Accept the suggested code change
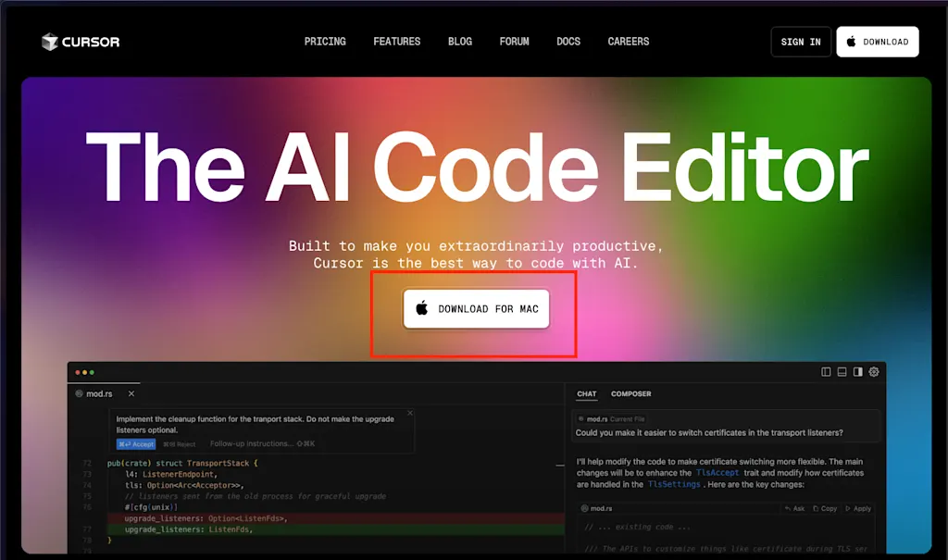 tap(136, 444)
